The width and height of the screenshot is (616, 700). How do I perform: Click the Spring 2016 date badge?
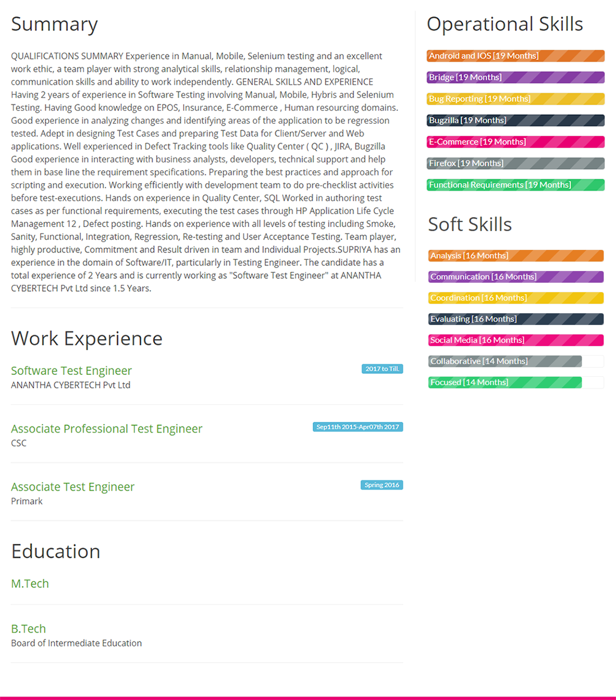tap(381, 485)
